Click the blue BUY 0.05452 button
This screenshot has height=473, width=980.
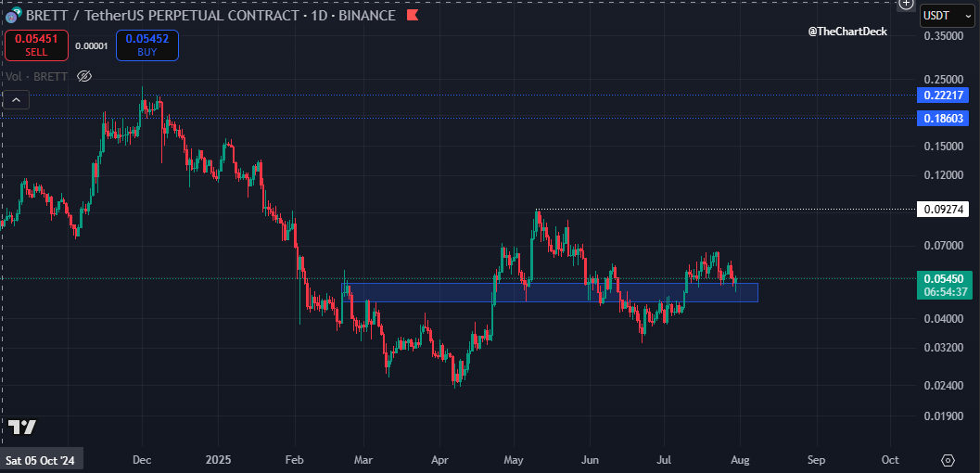click(146, 45)
